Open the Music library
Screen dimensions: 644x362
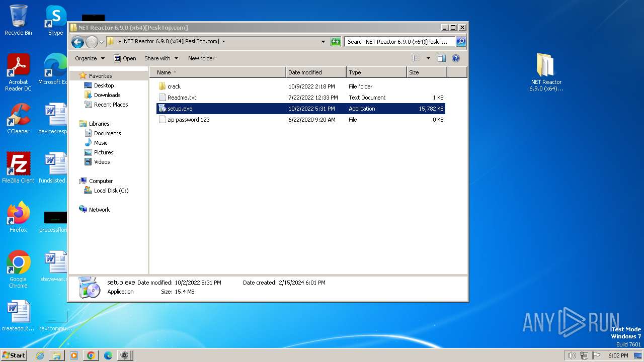(x=101, y=143)
